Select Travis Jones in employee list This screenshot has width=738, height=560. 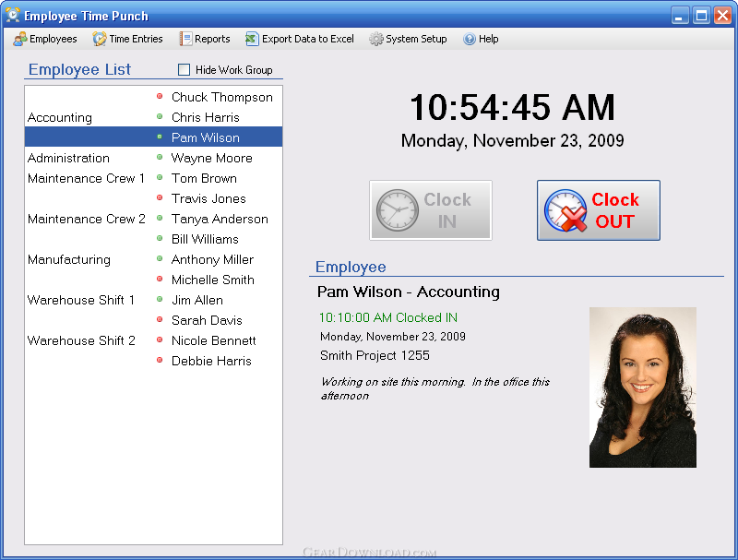(x=208, y=198)
